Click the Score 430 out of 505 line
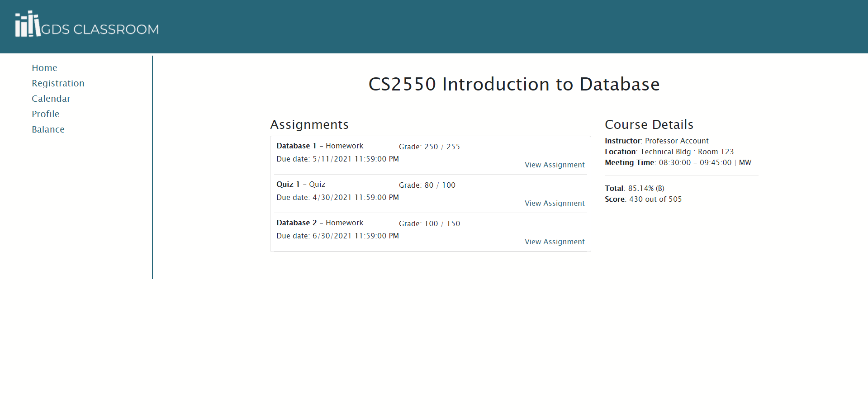This screenshot has width=868, height=418. pos(643,199)
